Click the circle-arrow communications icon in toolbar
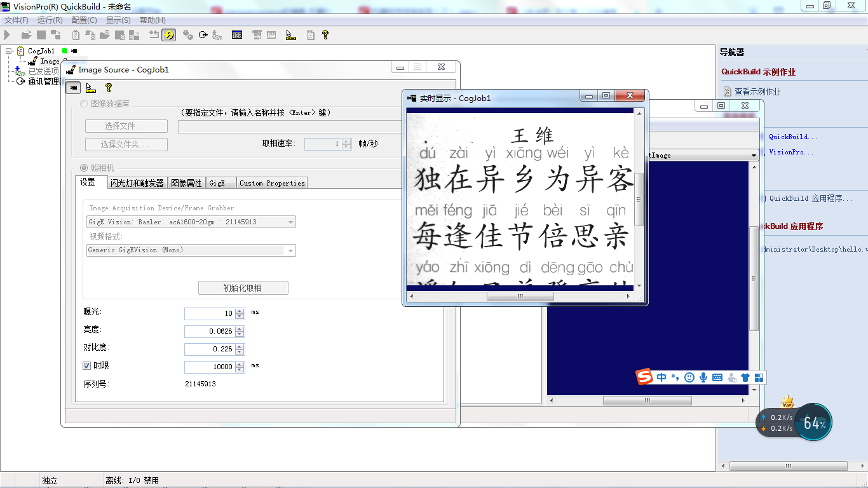The image size is (868, 488). [203, 36]
